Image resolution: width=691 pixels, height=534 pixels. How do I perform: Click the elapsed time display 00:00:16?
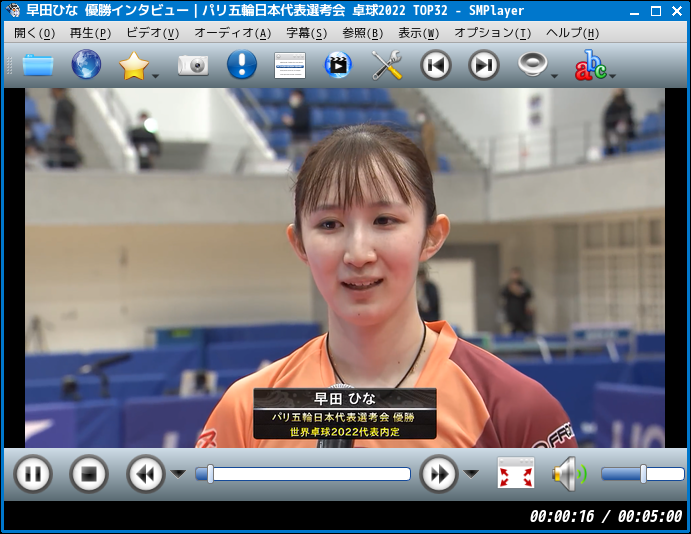[562, 516]
